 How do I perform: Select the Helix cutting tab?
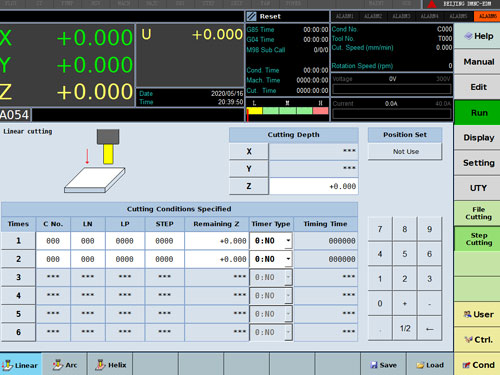pos(110,365)
